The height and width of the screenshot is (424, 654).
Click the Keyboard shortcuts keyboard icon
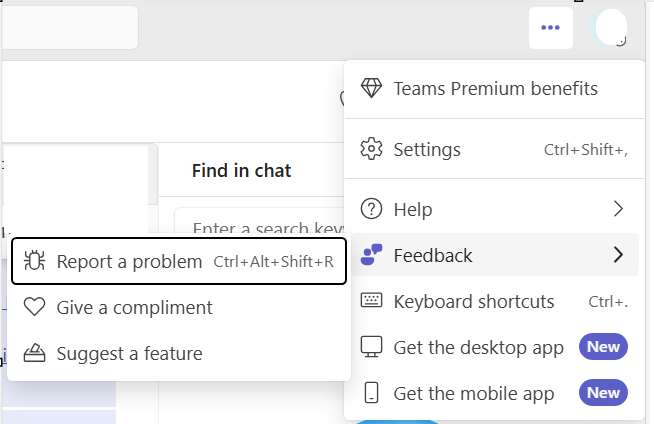point(371,301)
